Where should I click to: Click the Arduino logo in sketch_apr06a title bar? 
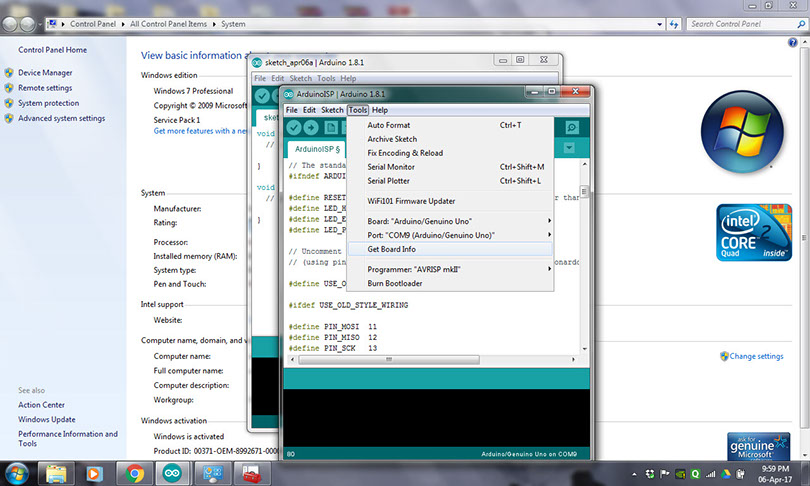coord(257,62)
